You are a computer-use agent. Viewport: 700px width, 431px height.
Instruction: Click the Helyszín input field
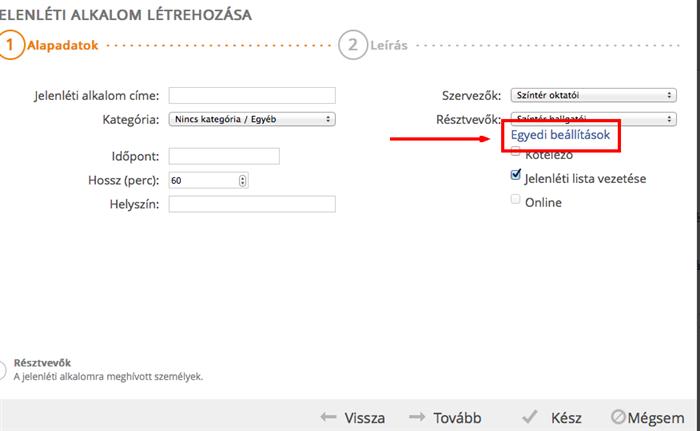[252, 204]
